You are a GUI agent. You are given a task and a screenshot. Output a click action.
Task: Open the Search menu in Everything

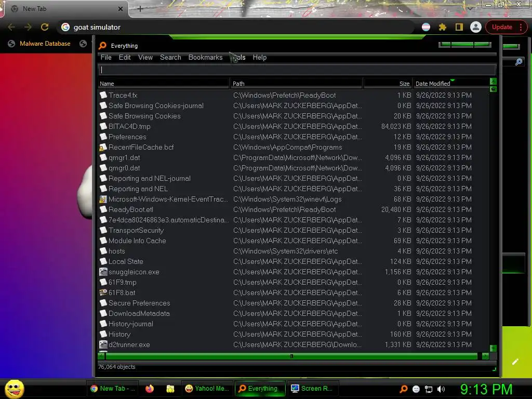pos(170,57)
